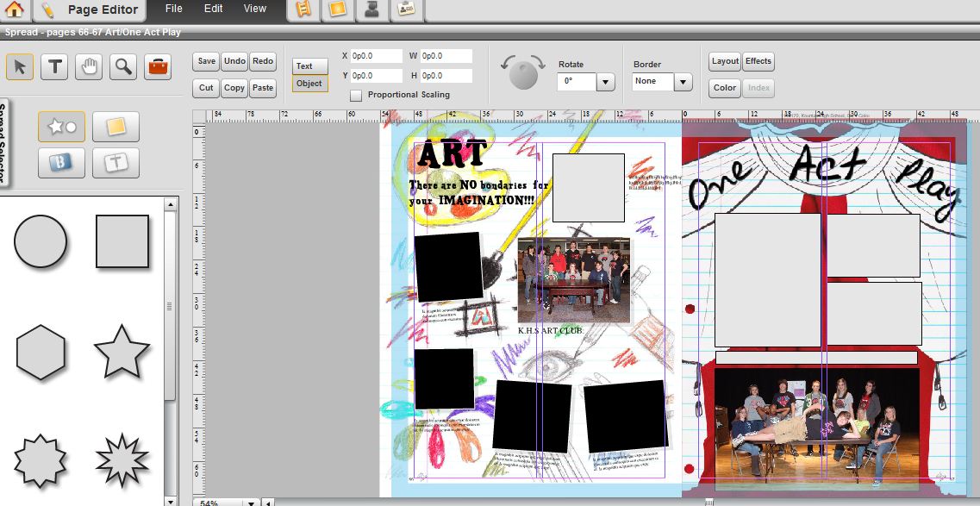The width and height of the screenshot is (980, 506).
Task: Click the Home icon
Action: [14, 9]
